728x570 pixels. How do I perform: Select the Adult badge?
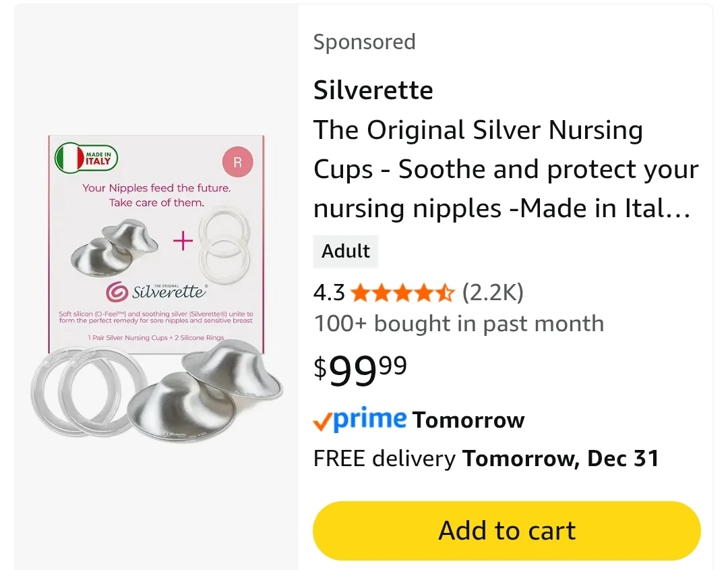346,251
